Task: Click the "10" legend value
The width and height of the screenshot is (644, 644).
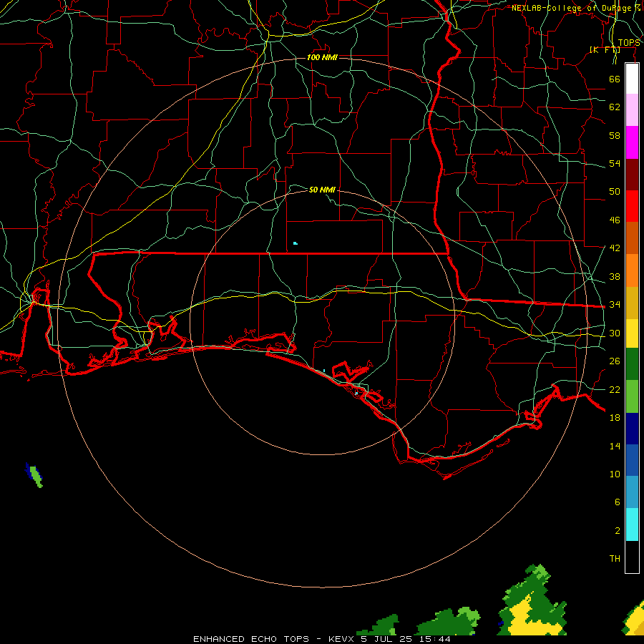Action: coord(615,474)
